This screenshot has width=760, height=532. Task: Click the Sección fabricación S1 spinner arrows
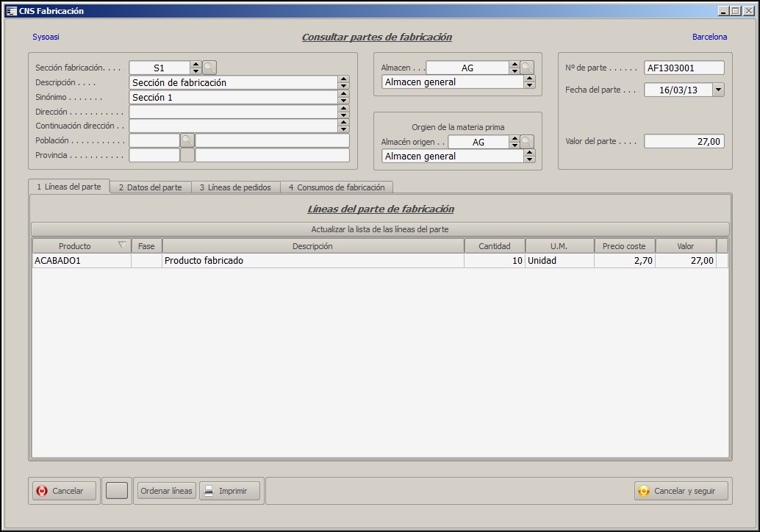coord(196,68)
